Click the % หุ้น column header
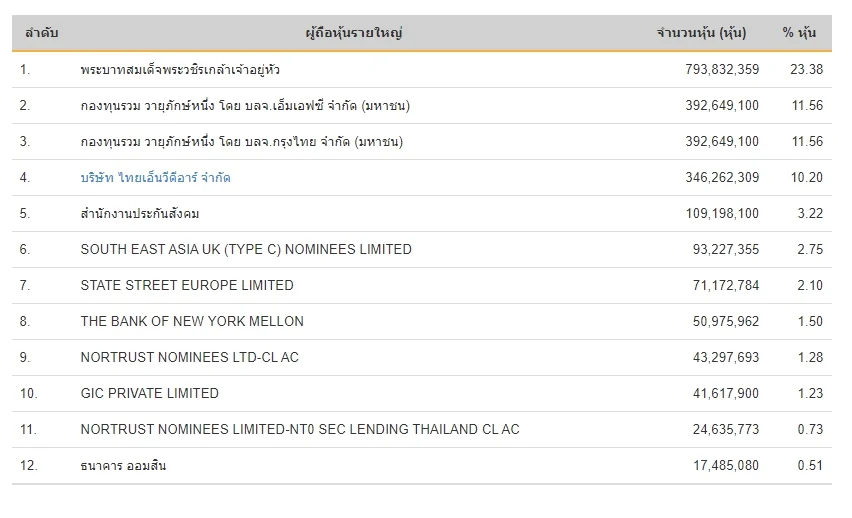Viewport: 852px width, 518px height. [x=799, y=33]
